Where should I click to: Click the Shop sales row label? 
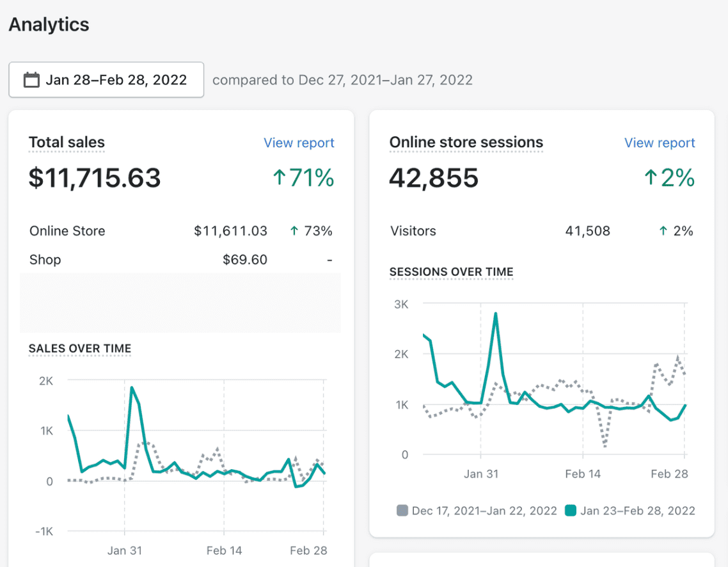pos(45,260)
